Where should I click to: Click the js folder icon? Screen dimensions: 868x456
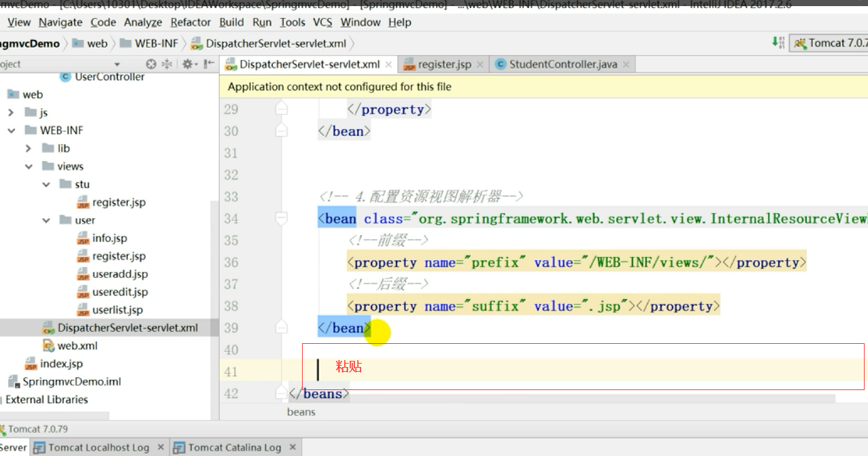pyautogui.click(x=31, y=113)
